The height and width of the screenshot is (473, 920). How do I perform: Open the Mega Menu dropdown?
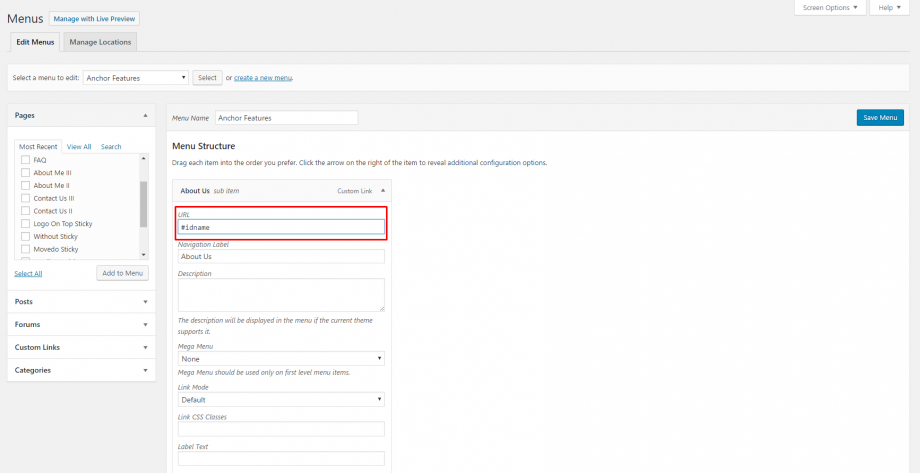[x=281, y=358]
